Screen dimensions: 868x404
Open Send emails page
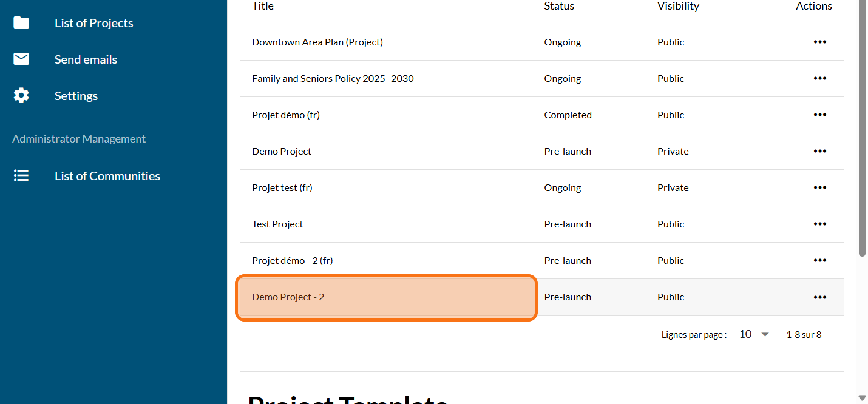tap(86, 59)
